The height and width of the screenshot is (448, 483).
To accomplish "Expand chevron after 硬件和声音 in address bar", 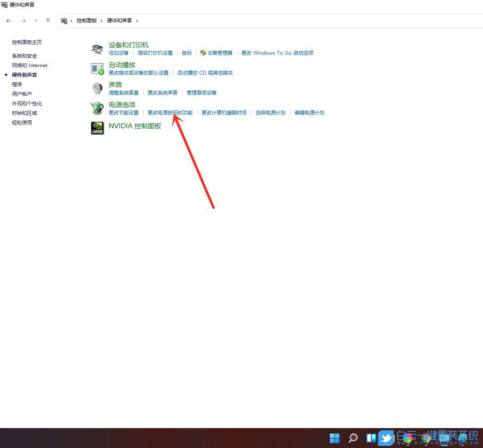I will coord(137,20).
